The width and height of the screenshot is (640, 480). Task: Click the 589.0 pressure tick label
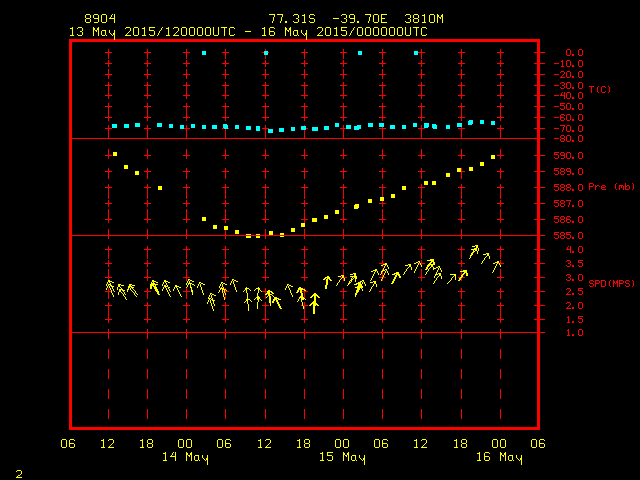pyautogui.click(x=569, y=171)
